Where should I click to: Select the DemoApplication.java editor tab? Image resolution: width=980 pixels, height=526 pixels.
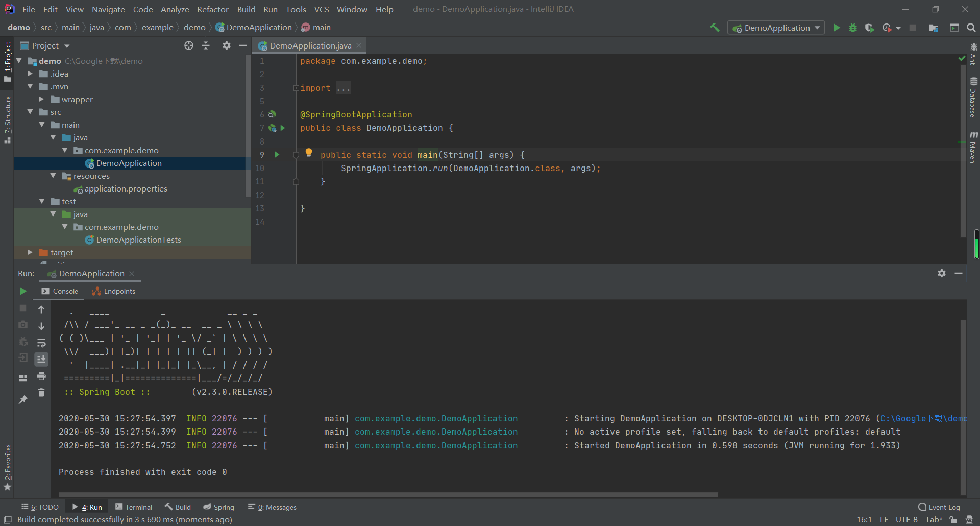(x=310, y=45)
